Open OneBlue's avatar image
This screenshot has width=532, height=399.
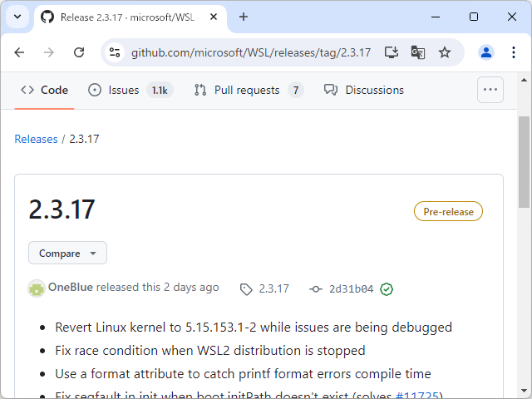tap(37, 288)
